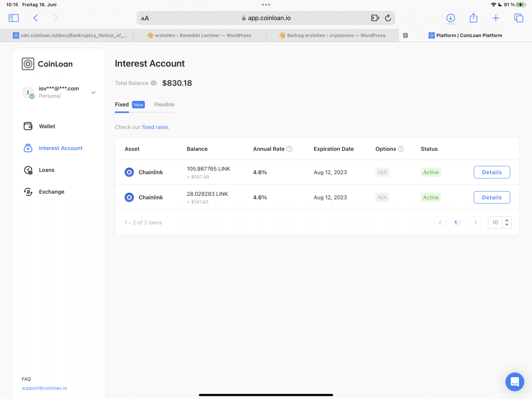Viewport: 532px width, 399px height.
Task: Click the Wallet sidebar icon
Action: pyautogui.click(x=28, y=126)
